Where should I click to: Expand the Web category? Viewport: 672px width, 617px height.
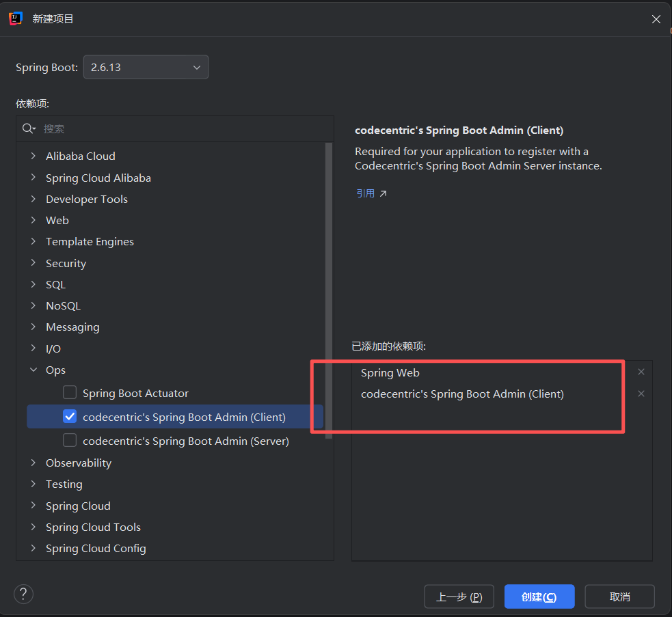[33, 220]
